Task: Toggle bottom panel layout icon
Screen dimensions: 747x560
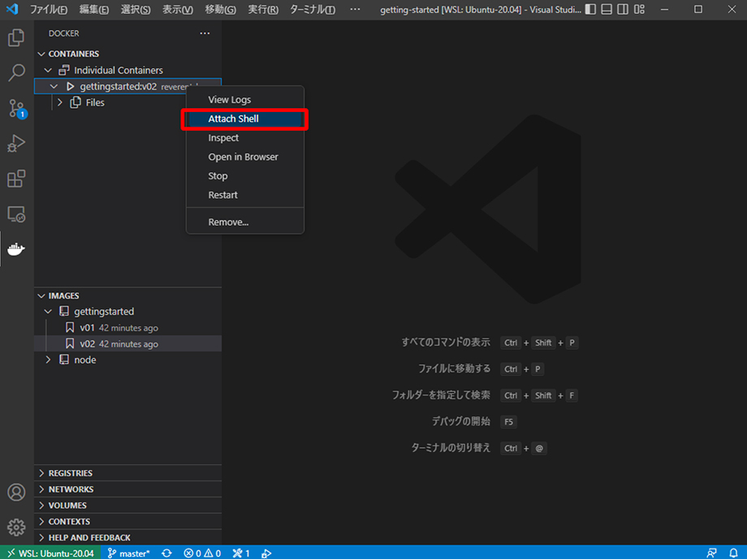Action: (607, 9)
